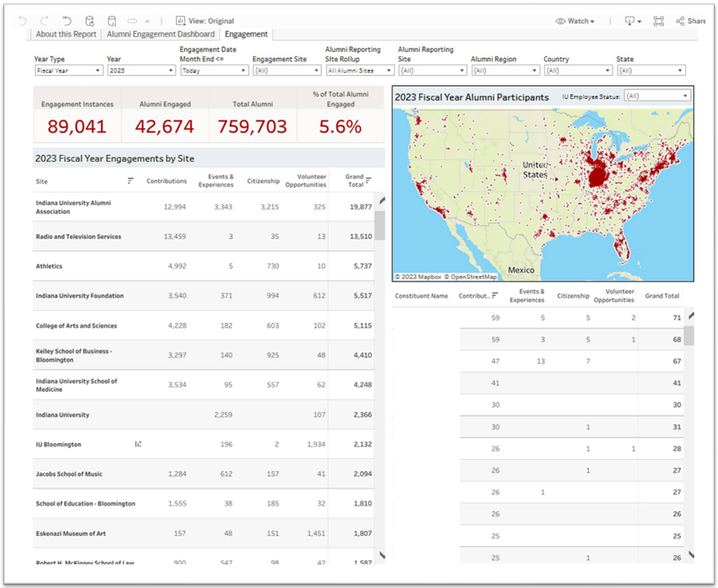Select Indiana University Foundation row

pyautogui.click(x=203, y=295)
